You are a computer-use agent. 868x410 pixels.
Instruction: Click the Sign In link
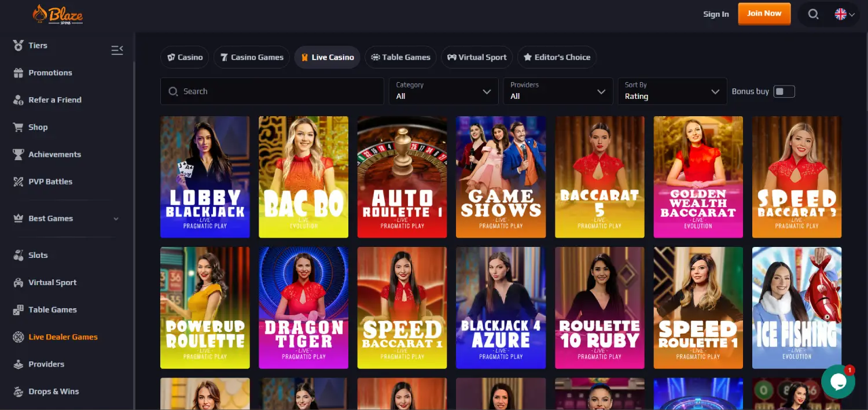(x=716, y=14)
